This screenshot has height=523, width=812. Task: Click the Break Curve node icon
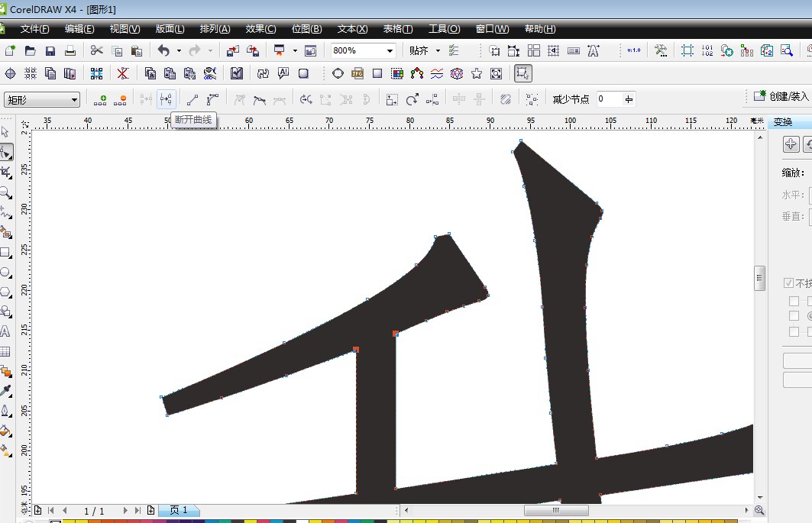(167, 99)
